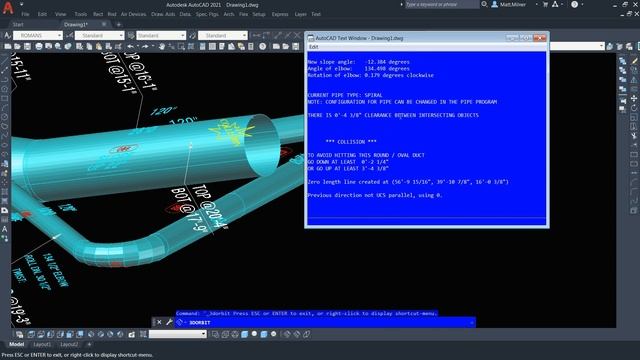
Task: Open the Express menu
Action: pyautogui.click(x=280, y=14)
